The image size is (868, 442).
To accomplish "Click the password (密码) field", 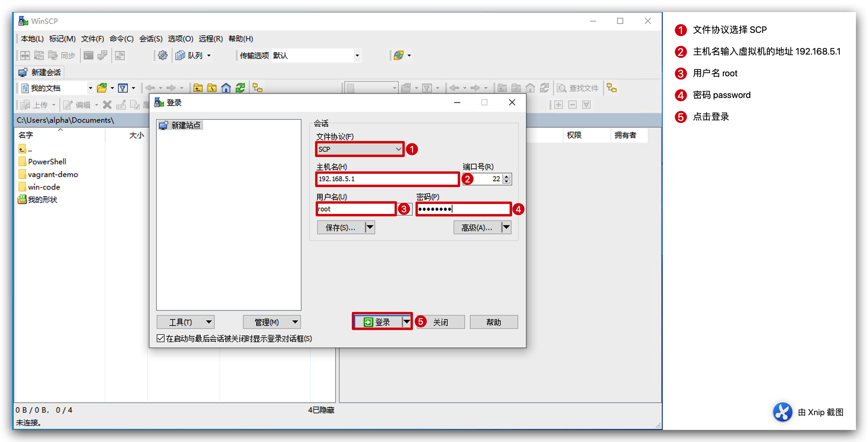I will point(463,209).
